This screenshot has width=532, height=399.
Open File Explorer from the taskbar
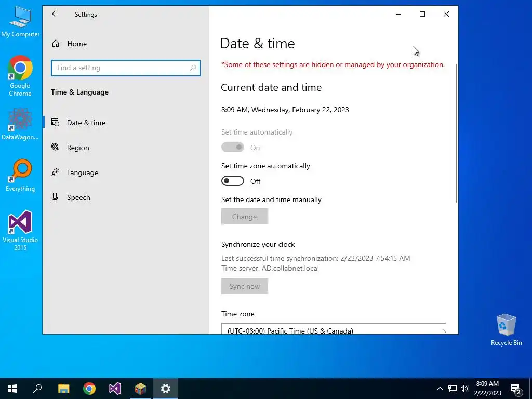coord(63,389)
